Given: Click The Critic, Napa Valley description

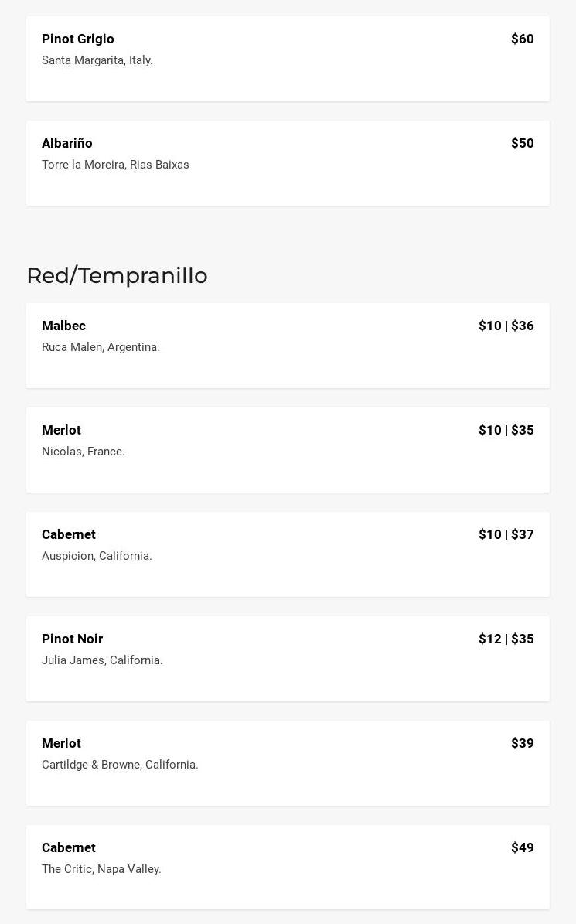Looking at the screenshot, I should pos(101,869).
